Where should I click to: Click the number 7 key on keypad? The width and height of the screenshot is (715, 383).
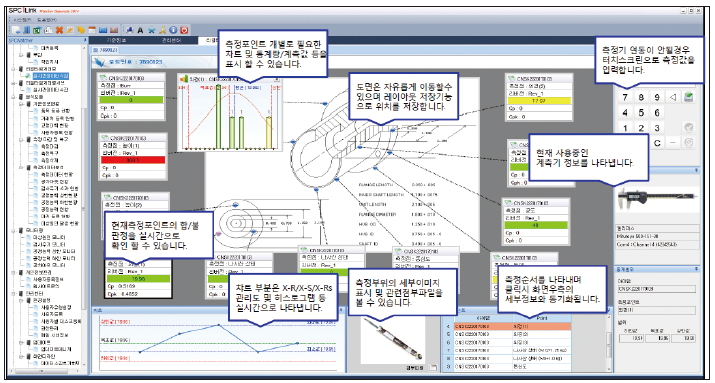click(625, 97)
